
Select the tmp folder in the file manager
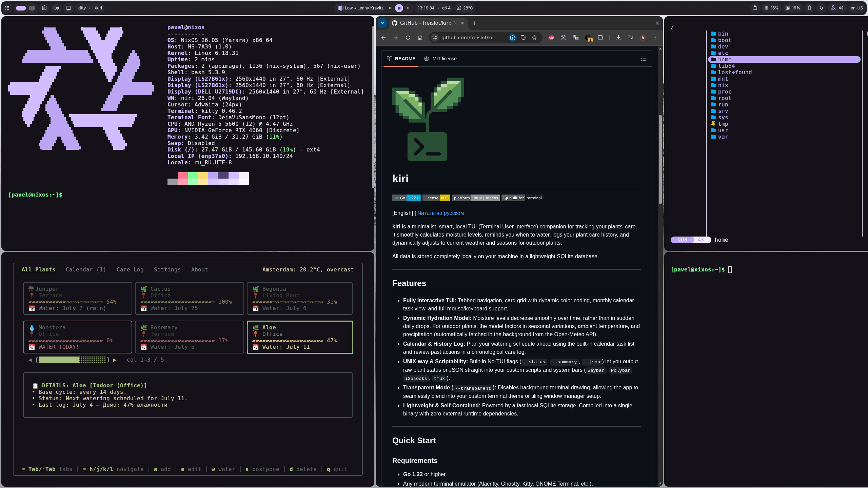tap(784, 124)
